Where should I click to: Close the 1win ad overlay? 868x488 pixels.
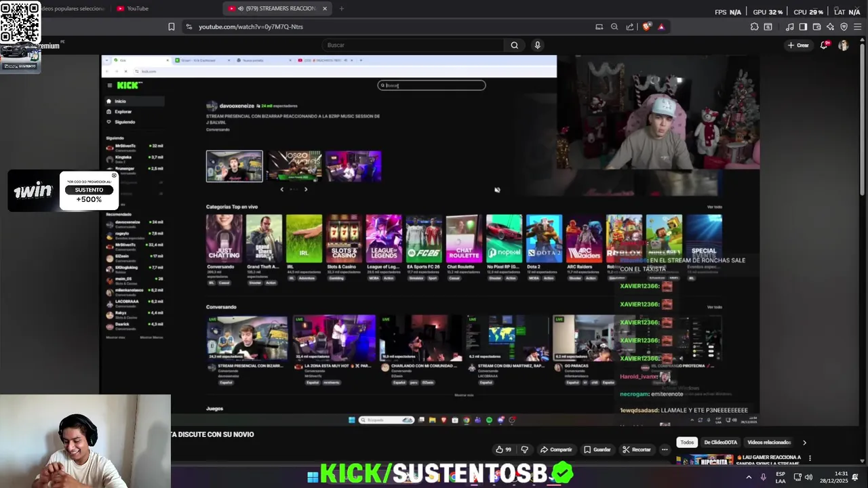click(114, 176)
